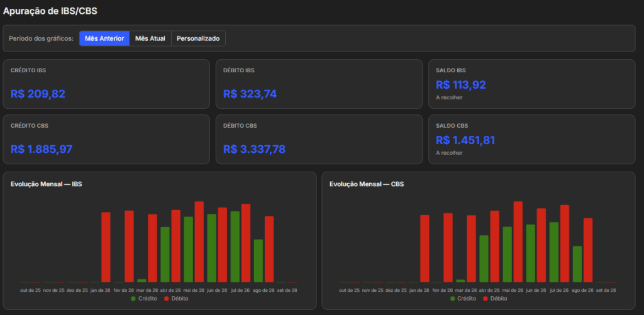Click the 'Período dos gráficos:' label
This screenshot has width=644, height=315.
[41, 38]
